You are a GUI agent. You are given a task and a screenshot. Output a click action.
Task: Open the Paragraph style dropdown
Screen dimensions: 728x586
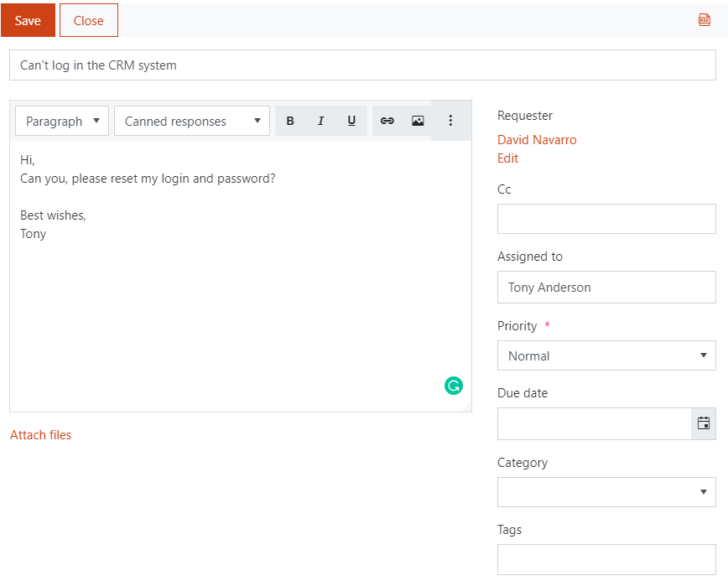[62, 121]
